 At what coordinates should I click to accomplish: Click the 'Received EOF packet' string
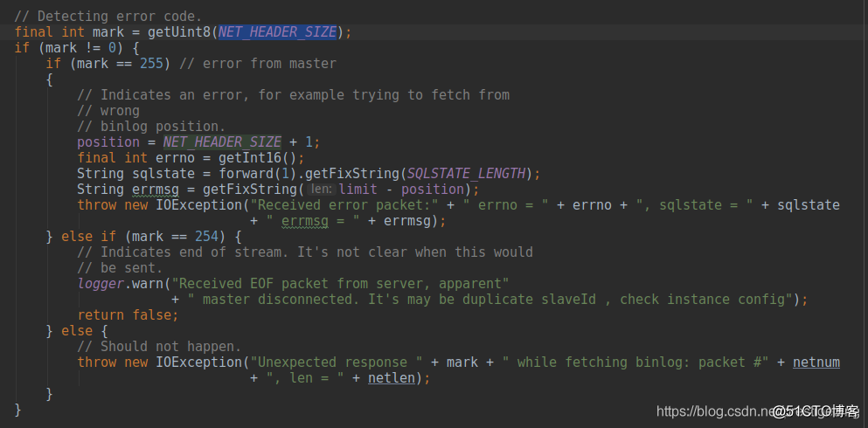coord(340,284)
